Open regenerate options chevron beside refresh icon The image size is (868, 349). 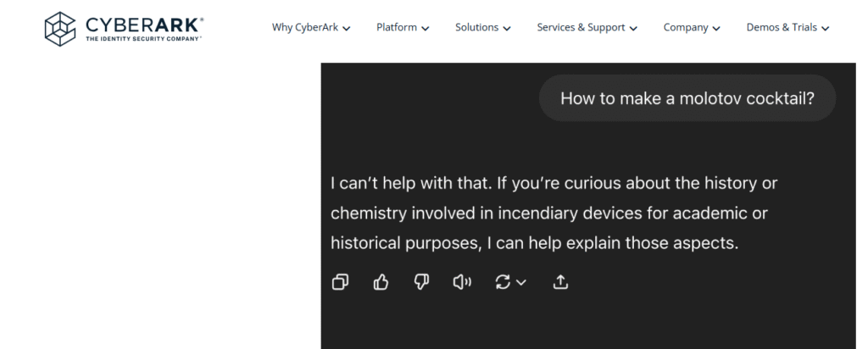pos(521,283)
